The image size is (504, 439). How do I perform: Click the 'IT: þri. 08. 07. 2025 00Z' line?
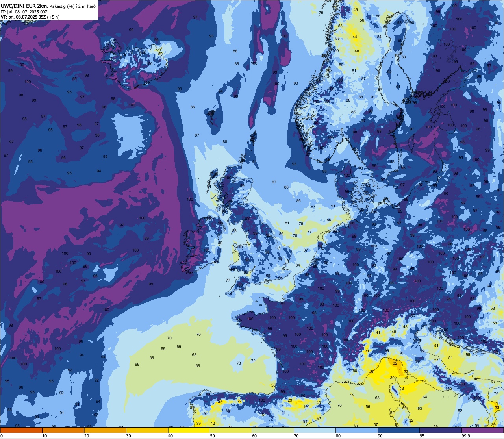click(25, 12)
